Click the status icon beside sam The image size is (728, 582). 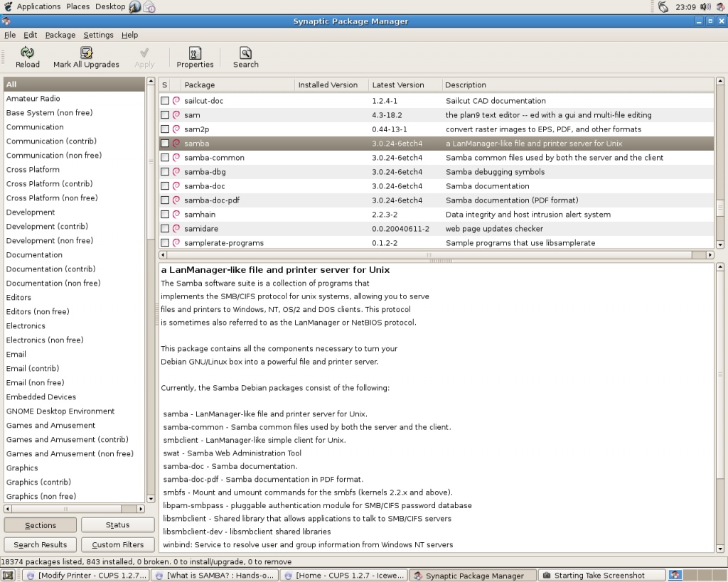(x=176, y=114)
